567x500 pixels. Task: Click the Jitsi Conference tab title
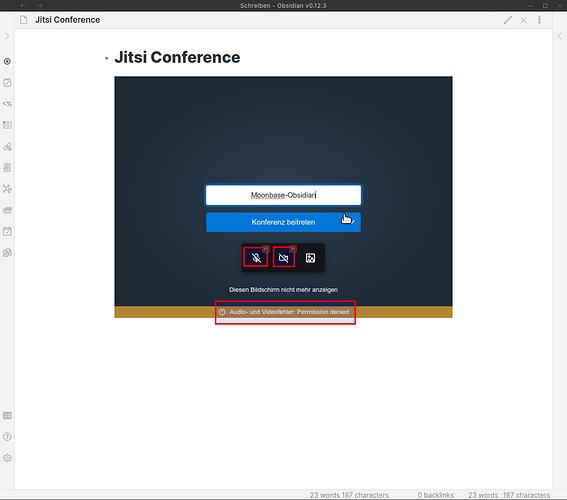68,20
